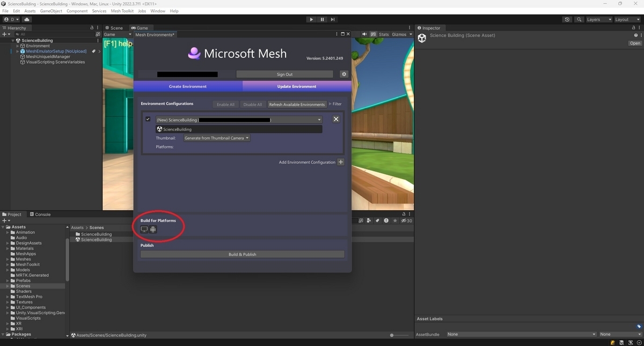
Task: Open the AssetBundle None dropdown
Action: (x=522, y=334)
